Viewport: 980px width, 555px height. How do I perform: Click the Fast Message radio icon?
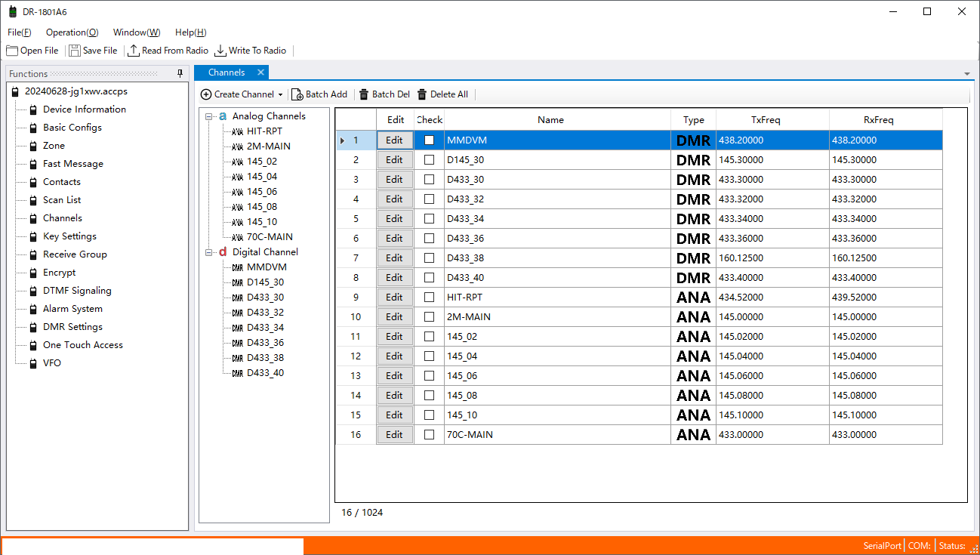[x=33, y=164]
